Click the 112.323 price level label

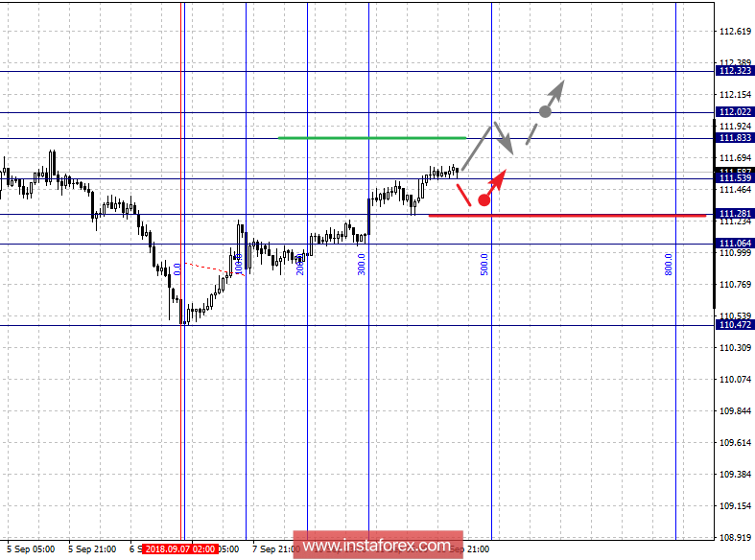click(x=735, y=71)
